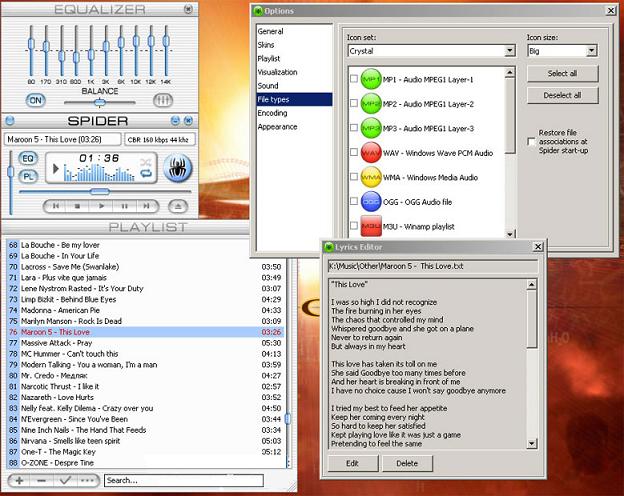Click the Spider logo button in player

[177, 168]
